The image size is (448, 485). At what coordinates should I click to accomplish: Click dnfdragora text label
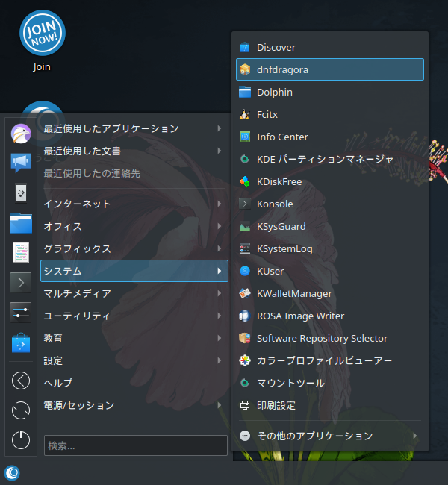click(282, 70)
